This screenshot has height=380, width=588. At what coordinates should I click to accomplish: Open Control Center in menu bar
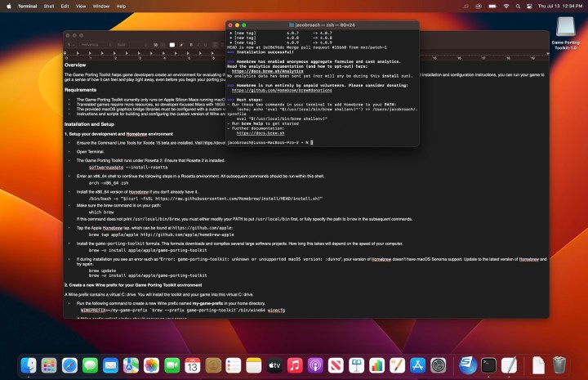pyautogui.click(x=529, y=7)
